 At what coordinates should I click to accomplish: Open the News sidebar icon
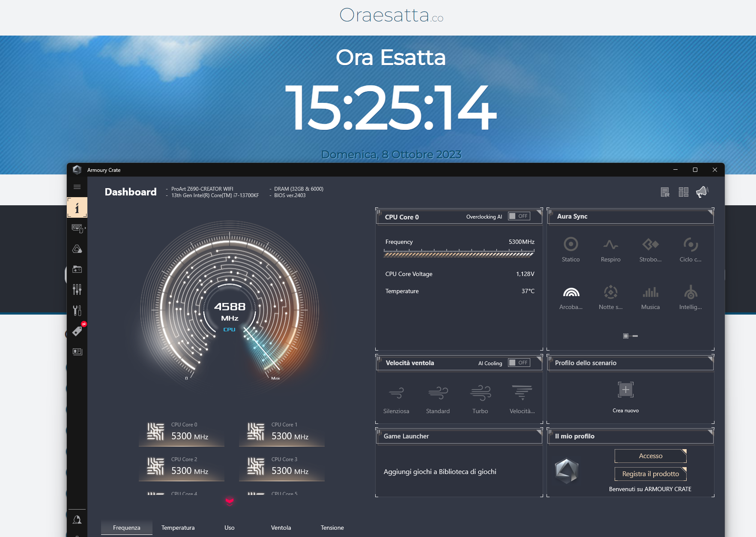pyautogui.click(x=77, y=351)
